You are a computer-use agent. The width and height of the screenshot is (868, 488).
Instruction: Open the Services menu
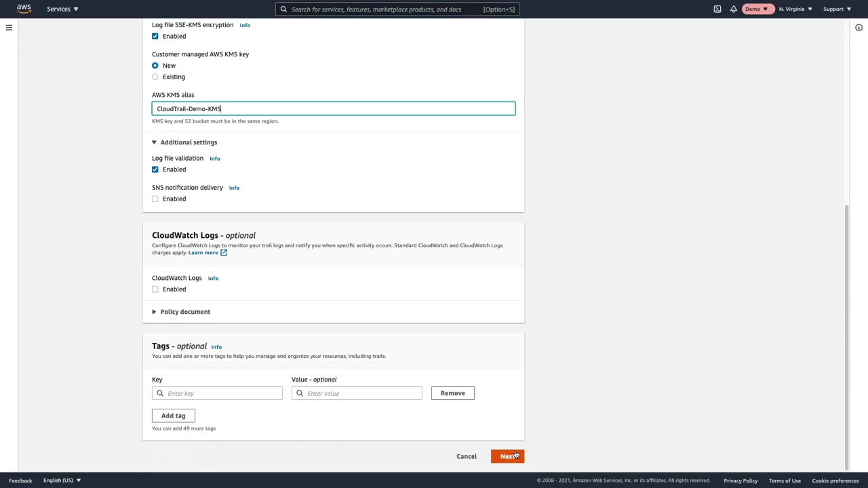62,9
